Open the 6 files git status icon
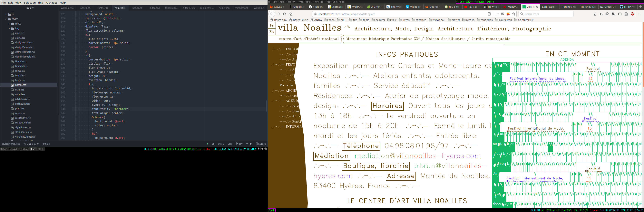 click(x=261, y=144)
